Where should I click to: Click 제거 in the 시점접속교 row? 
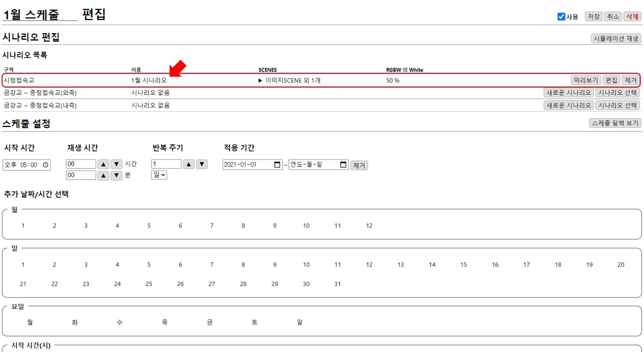pos(630,80)
